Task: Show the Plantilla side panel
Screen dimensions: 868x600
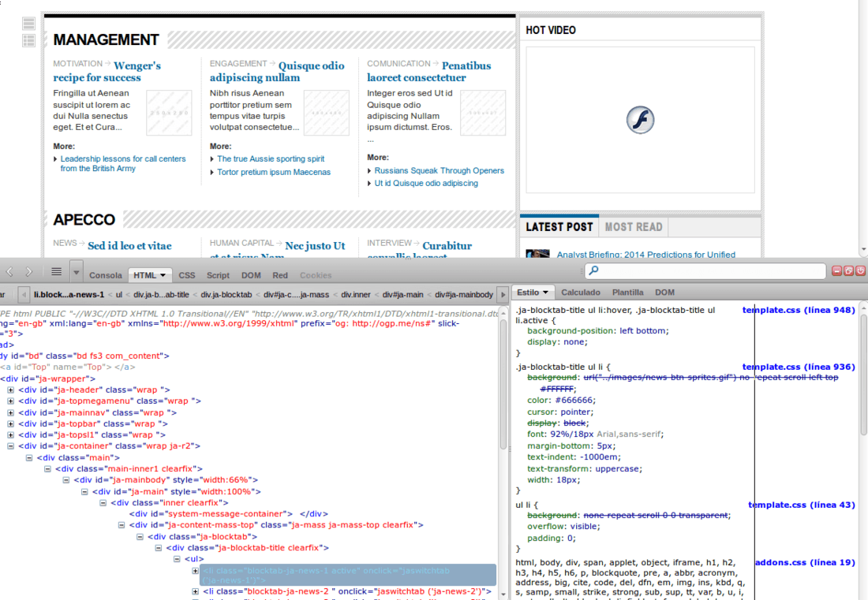Action: tap(628, 293)
